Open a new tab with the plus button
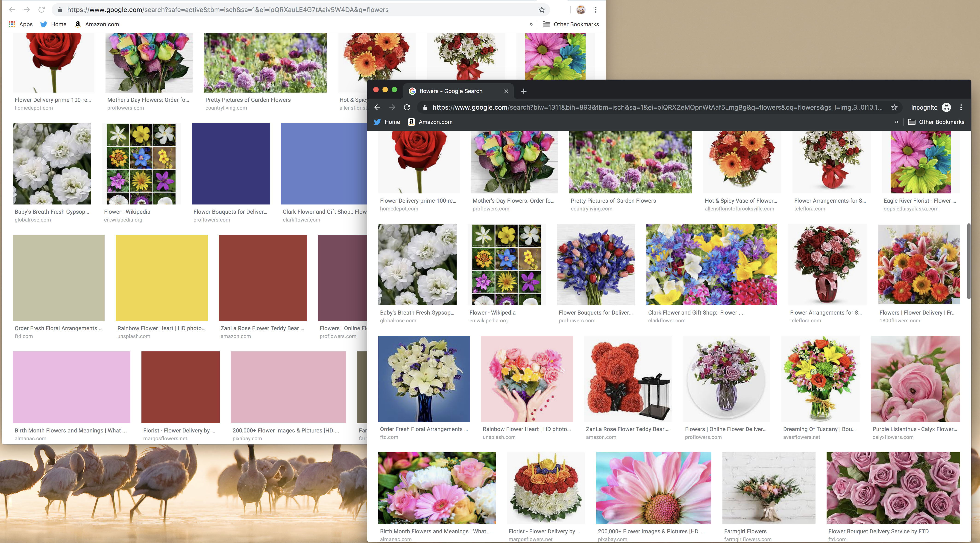 click(x=524, y=91)
